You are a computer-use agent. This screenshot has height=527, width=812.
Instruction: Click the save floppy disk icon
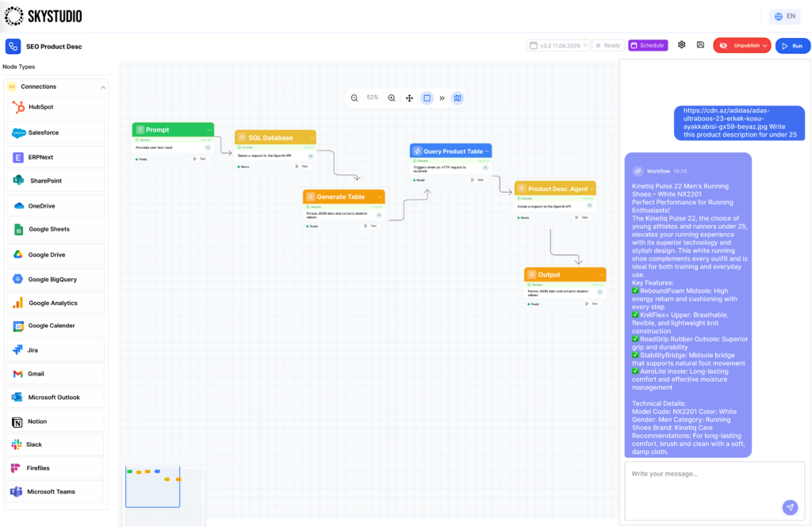click(700, 45)
